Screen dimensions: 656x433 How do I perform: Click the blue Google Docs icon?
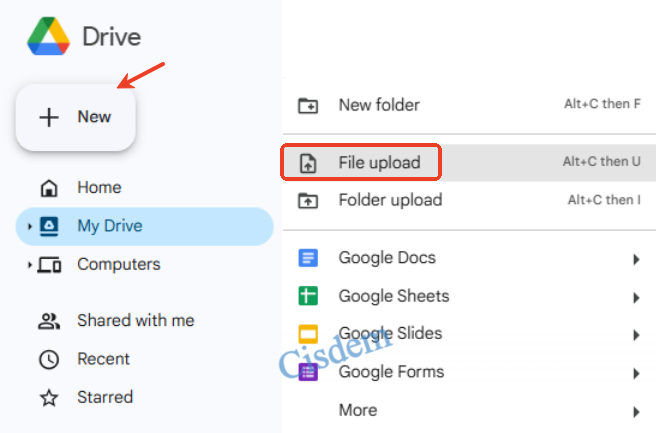click(308, 258)
